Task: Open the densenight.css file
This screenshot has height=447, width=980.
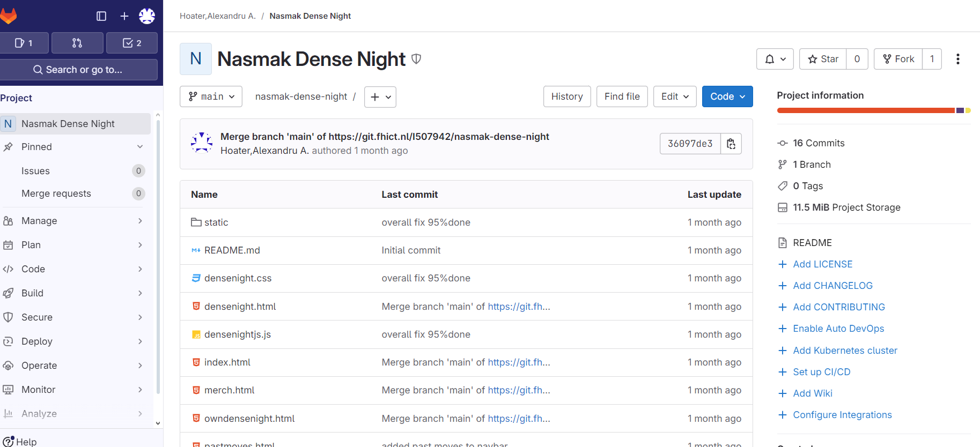Action: click(238, 278)
